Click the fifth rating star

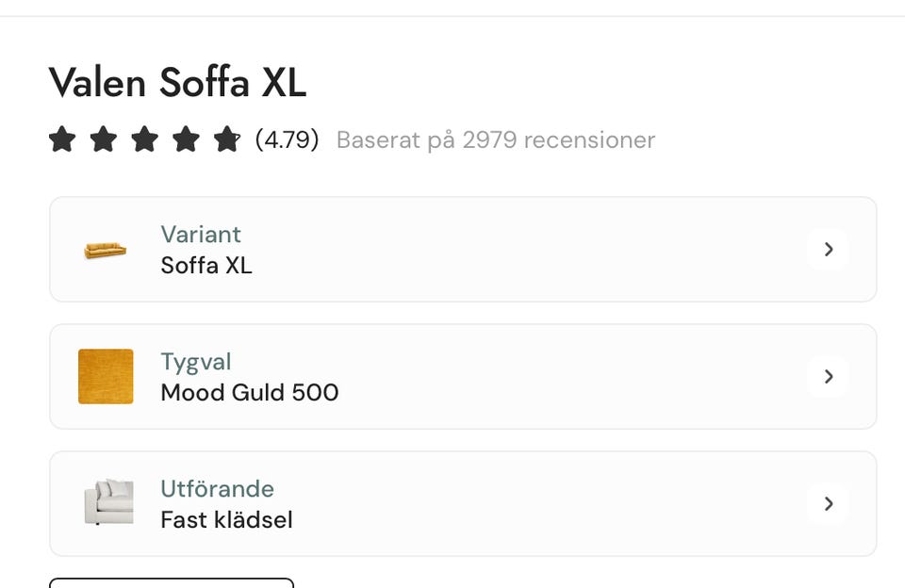pos(227,140)
